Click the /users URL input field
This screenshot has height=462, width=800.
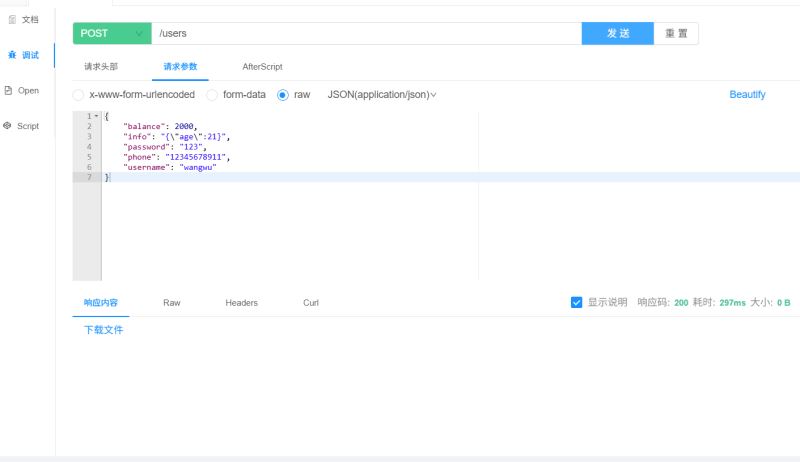pos(366,33)
